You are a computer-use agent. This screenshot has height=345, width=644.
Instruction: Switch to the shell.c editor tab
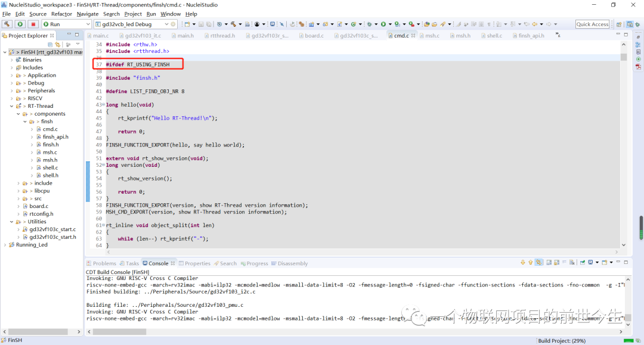(x=494, y=36)
